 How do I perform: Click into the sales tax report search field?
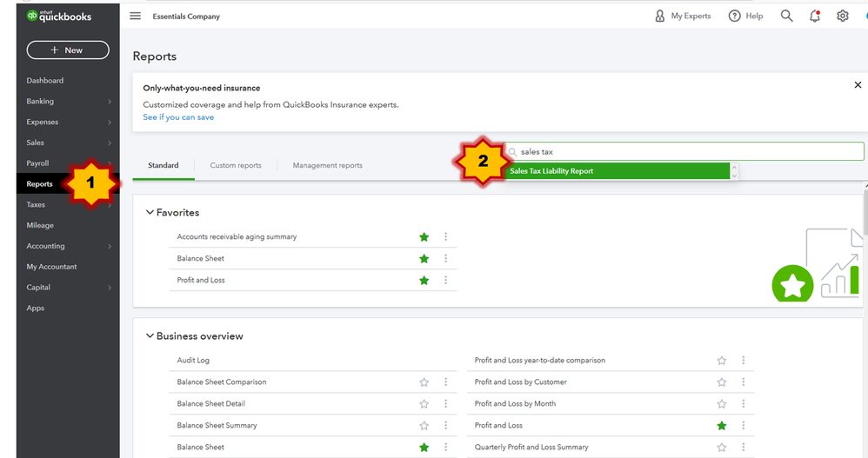tap(685, 151)
